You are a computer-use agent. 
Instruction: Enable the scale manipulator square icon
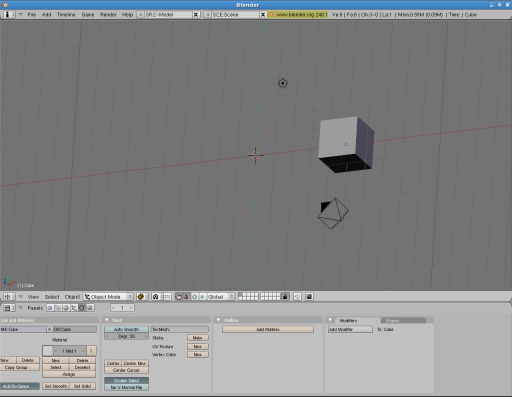click(x=202, y=297)
